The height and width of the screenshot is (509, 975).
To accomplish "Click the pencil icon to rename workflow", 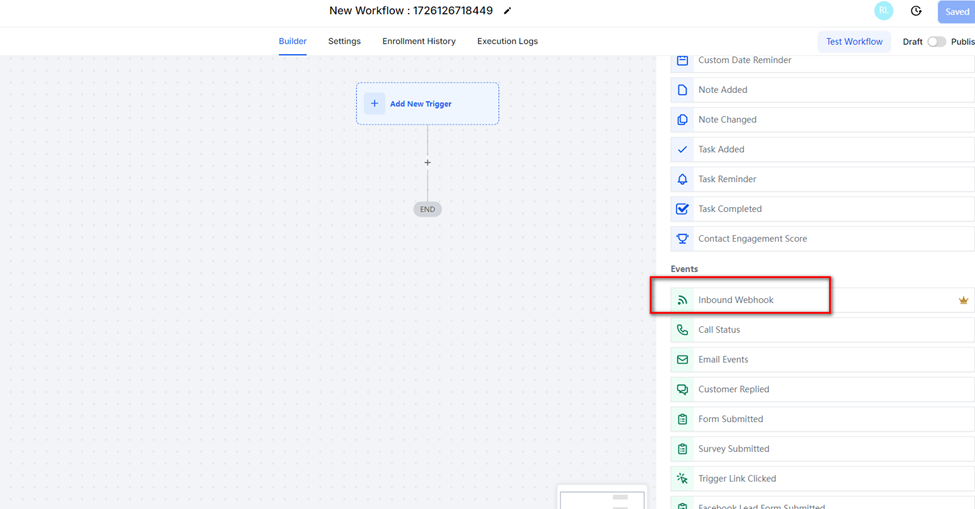I will tap(507, 11).
